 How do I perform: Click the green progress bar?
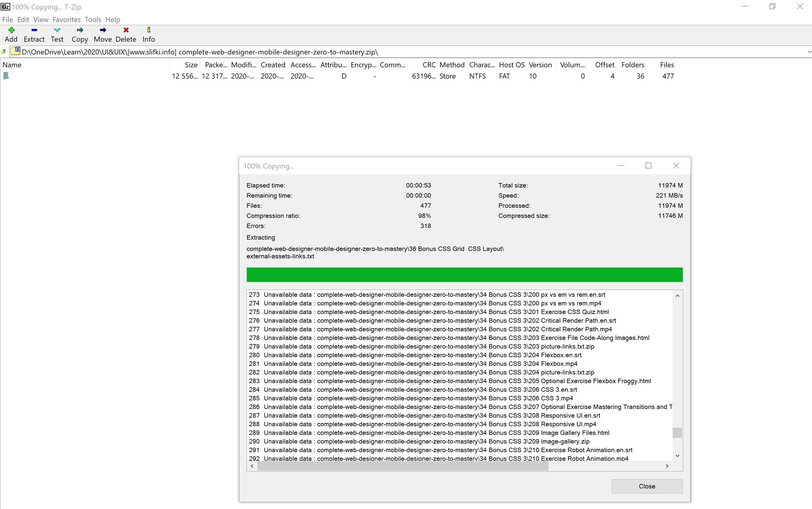tap(464, 275)
